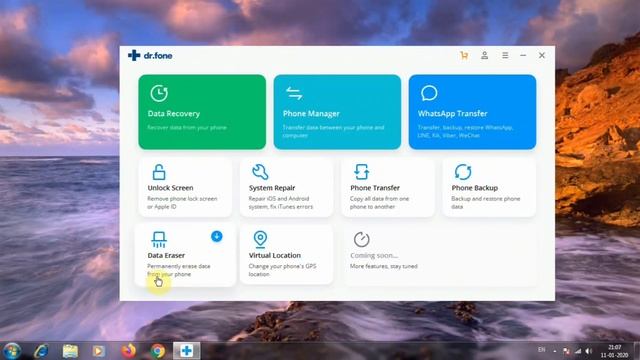Select the Phone Backup title
The image size is (640, 360).
(x=474, y=188)
